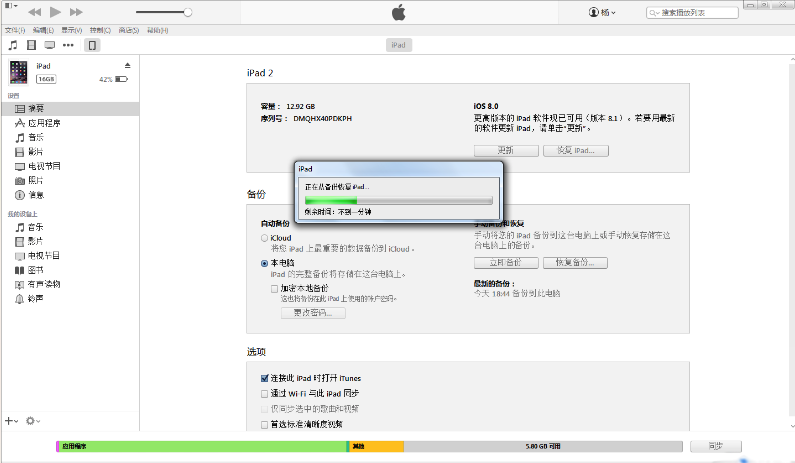Screen dimensions: 795x463
Task: Open the Movies library icon in toolbar
Action: coord(31,45)
